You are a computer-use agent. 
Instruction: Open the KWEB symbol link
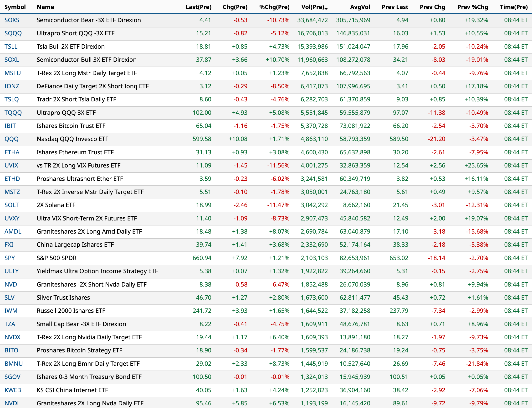coord(13,390)
